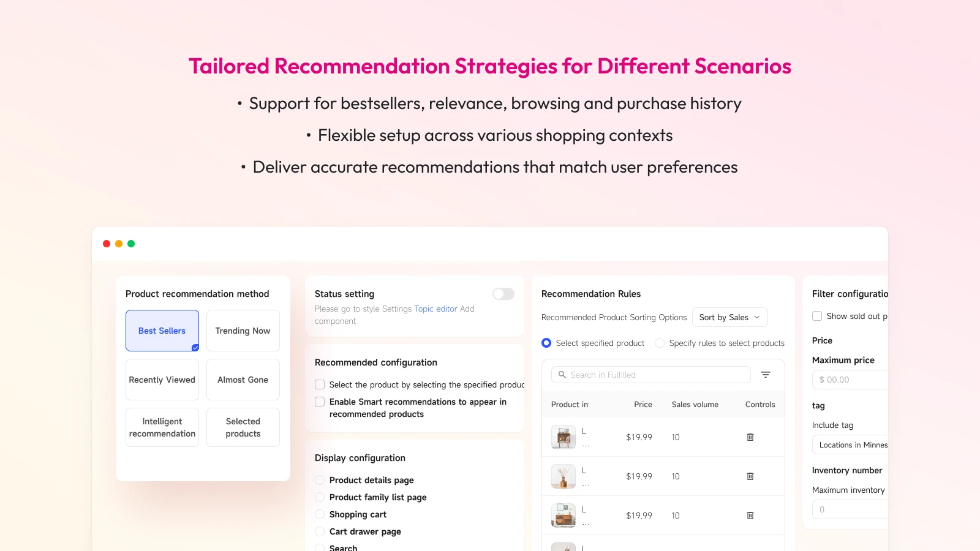Select the Trending Now method
Viewport: 980px width, 551px height.
[243, 331]
